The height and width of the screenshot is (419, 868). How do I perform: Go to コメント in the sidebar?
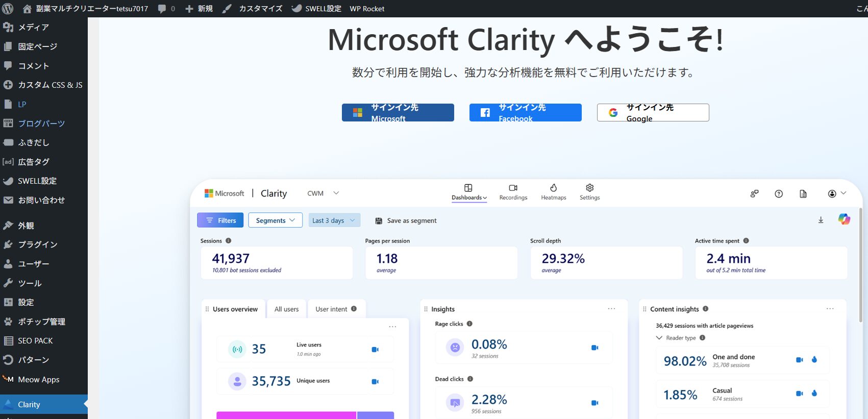(44, 66)
